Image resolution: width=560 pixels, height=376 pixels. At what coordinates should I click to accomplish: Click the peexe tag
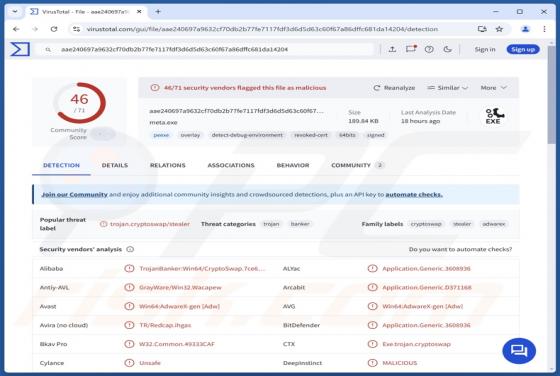click(x=161, y=135)
